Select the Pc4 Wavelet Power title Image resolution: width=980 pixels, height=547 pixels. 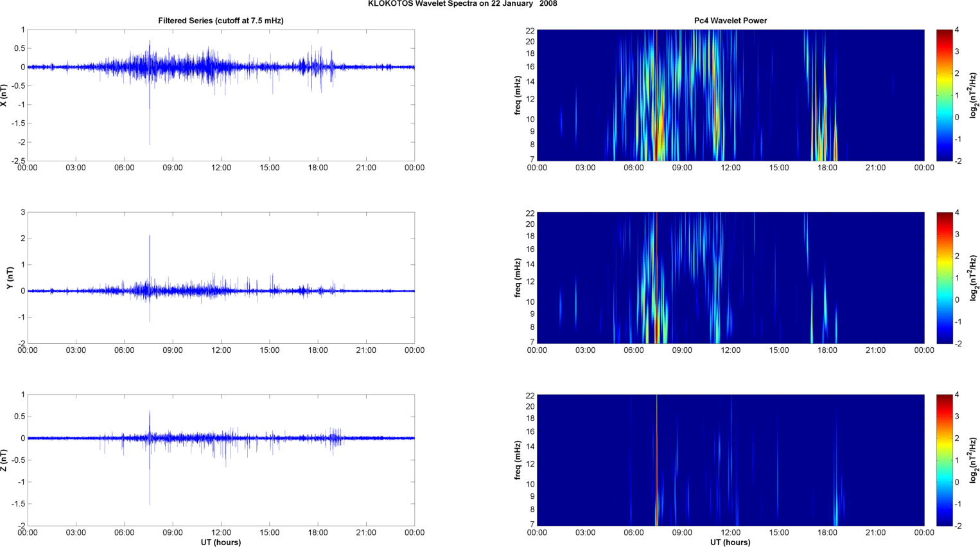point(730,21)
